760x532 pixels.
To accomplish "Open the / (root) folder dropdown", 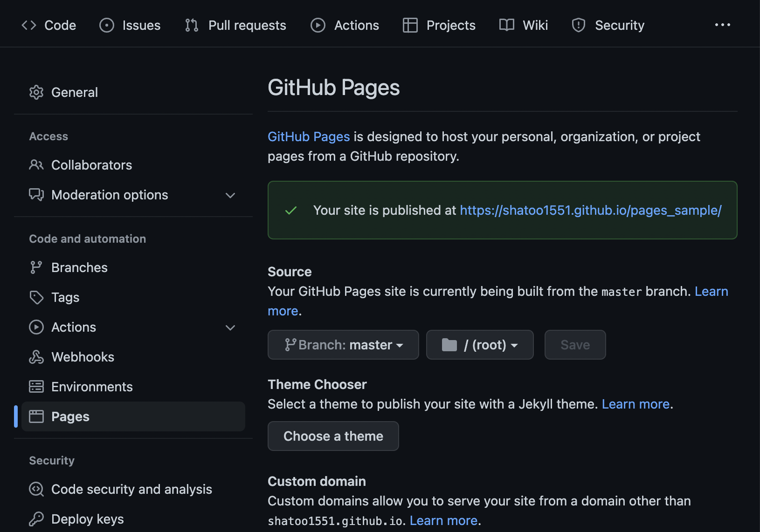I will point(480,345).
